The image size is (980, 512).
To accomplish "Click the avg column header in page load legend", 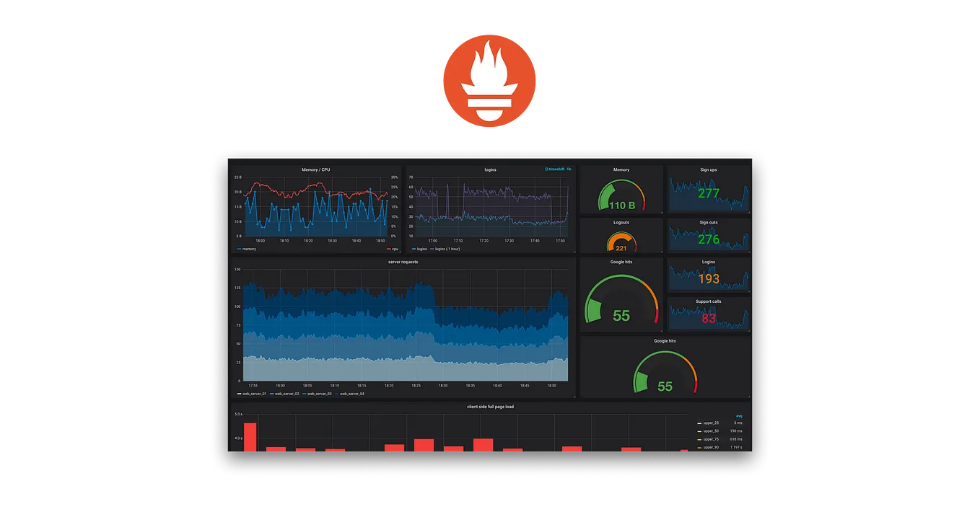I will 739,416.
